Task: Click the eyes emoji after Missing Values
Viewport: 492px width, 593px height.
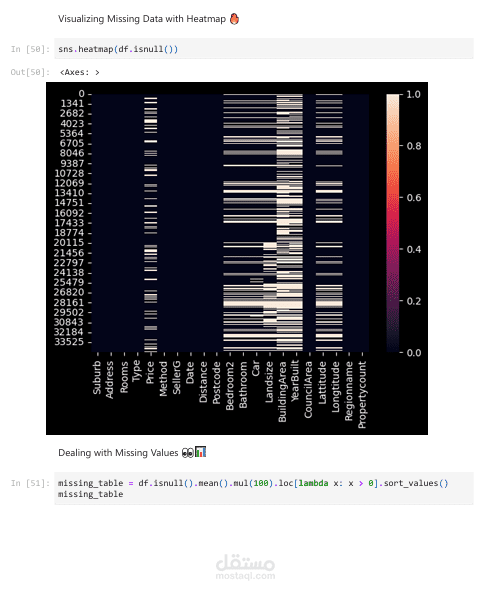Action: point(188,453)
